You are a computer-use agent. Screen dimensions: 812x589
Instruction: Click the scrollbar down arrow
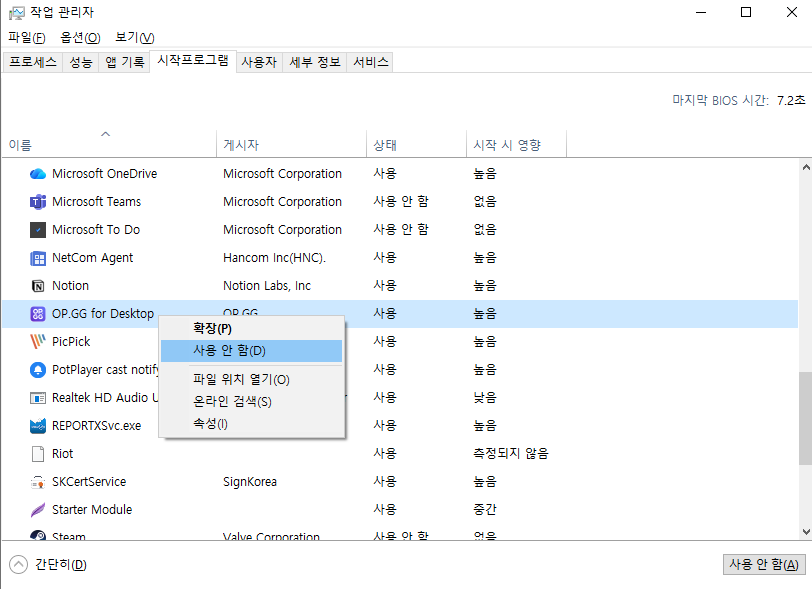click(x=805, y=531)
